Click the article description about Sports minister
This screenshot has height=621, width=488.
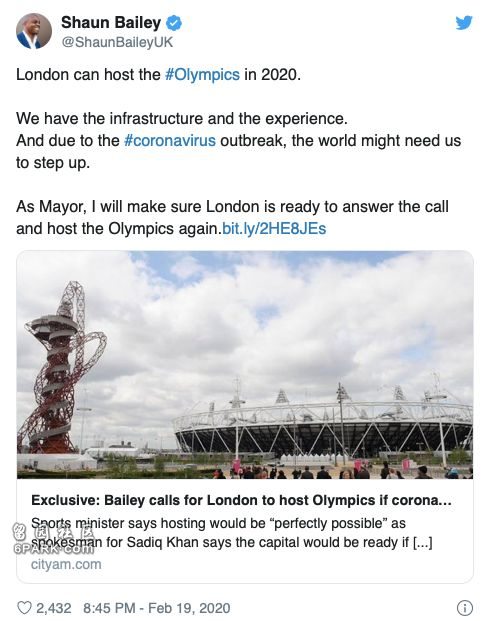click(x=231, y=533)
